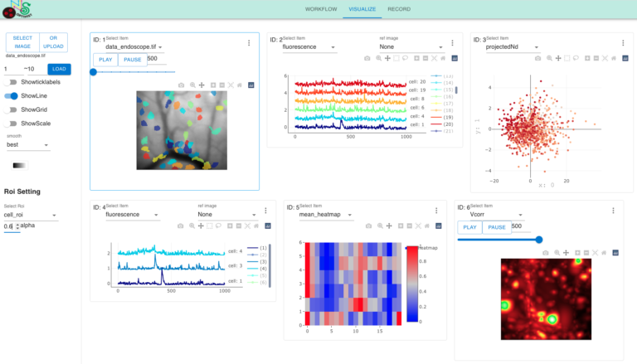Click PLAY in the Vcorr panel
The image size is (637, 364).
[469, 227]
